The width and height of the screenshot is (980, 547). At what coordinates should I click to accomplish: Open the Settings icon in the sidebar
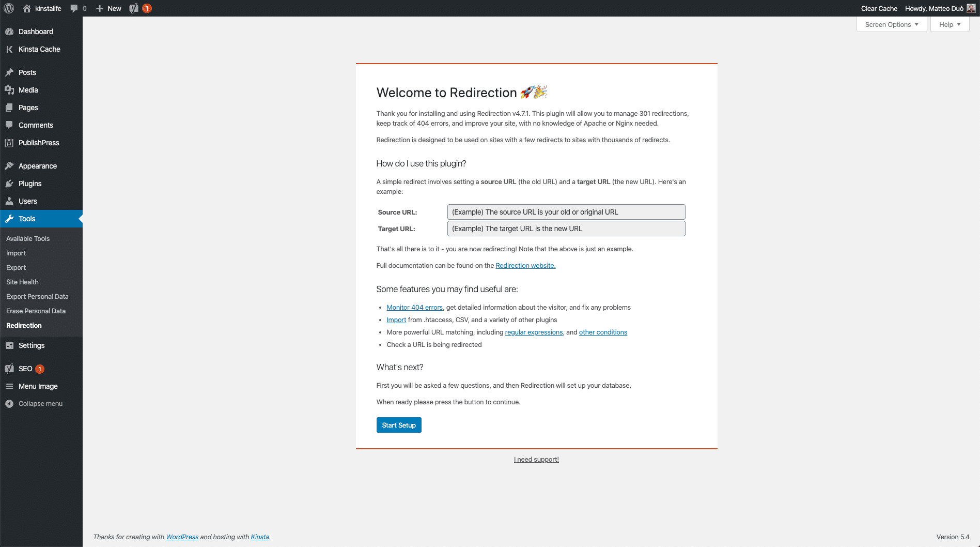pos(9,345)
